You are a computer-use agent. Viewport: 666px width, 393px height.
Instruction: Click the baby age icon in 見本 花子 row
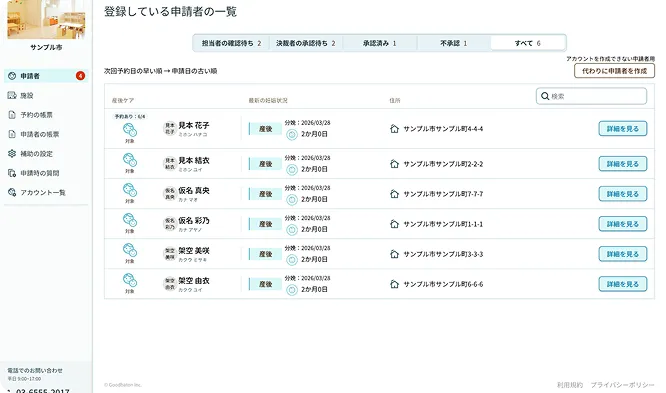point(291,135)
